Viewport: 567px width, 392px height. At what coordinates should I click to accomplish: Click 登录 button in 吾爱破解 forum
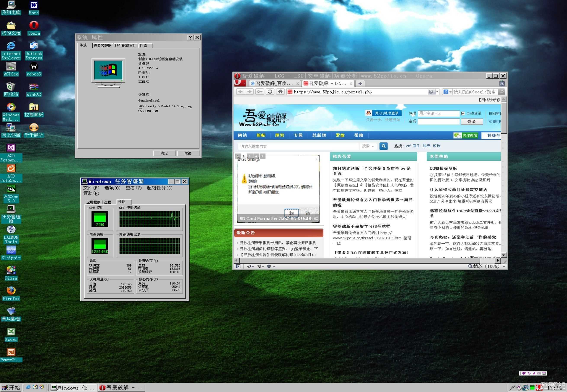(471, 122)
